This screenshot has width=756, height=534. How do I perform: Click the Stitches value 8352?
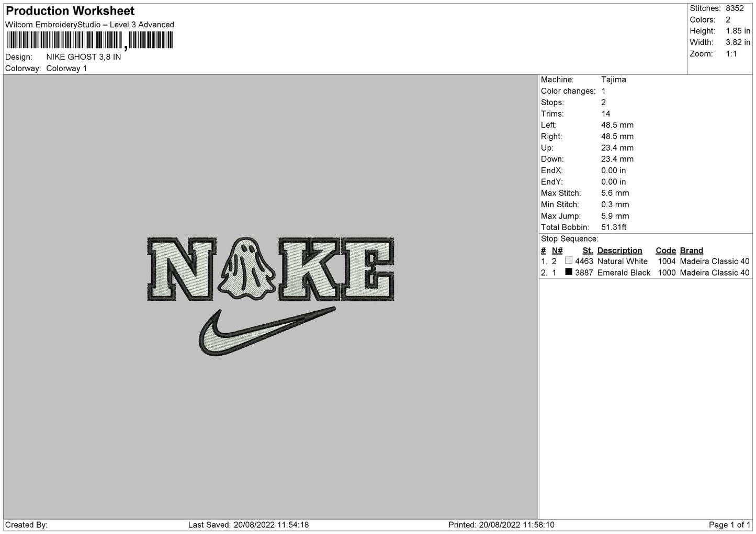tap(735, 8)
